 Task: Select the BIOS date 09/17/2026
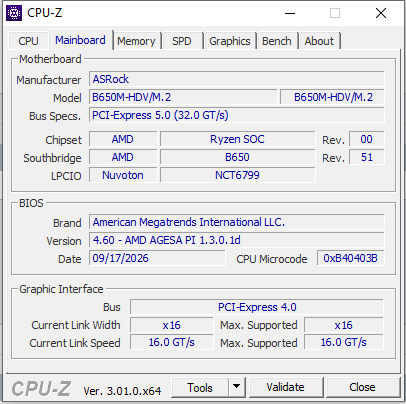(157, 258)
